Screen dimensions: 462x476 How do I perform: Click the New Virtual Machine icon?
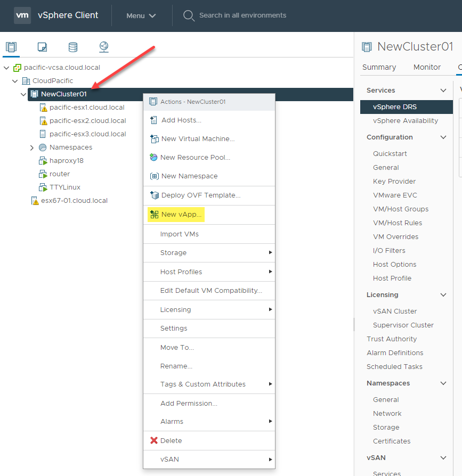click(155, 139)
